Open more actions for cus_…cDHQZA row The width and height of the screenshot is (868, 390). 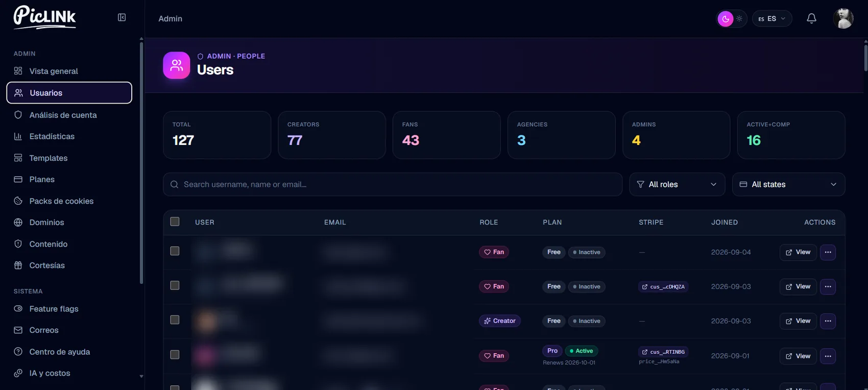pyautogui.click(x=828, y=286)
